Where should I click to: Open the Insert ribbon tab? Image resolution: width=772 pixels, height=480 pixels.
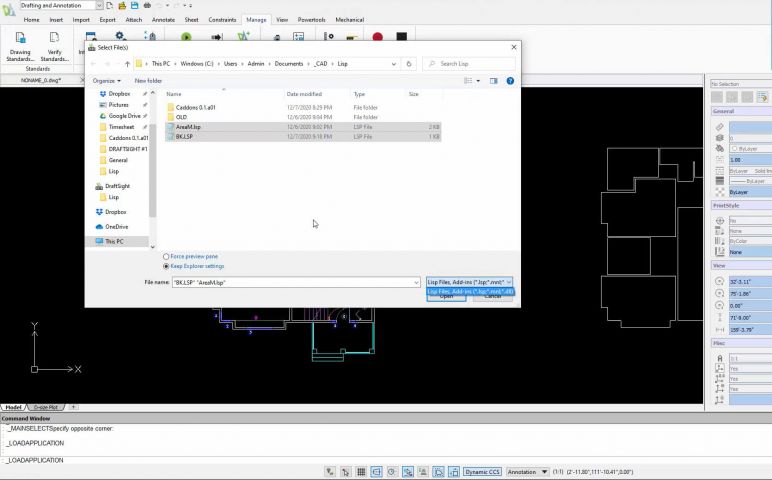[x=58, y=19]
